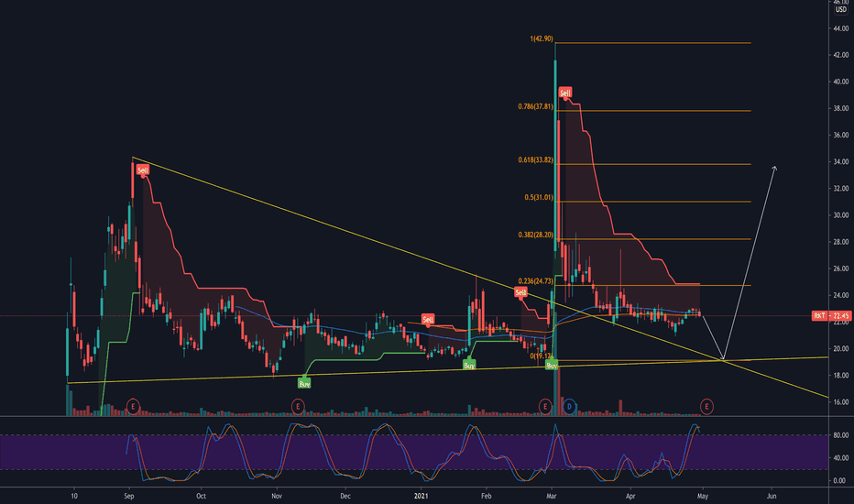Select the Sell signal in mid February

(520, 292)
